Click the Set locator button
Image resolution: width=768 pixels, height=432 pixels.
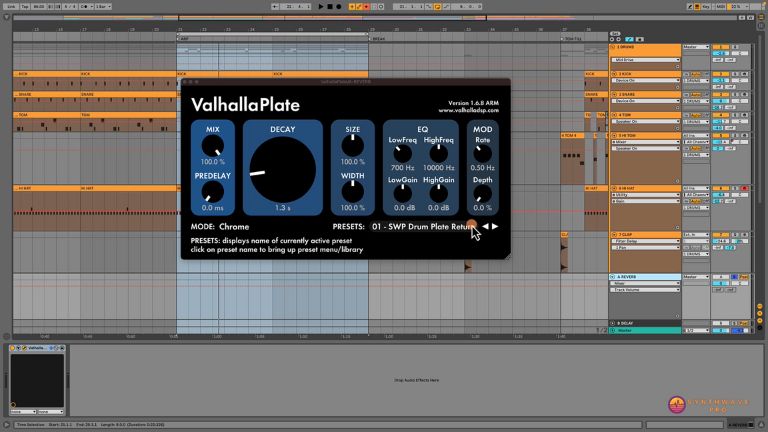615,34
